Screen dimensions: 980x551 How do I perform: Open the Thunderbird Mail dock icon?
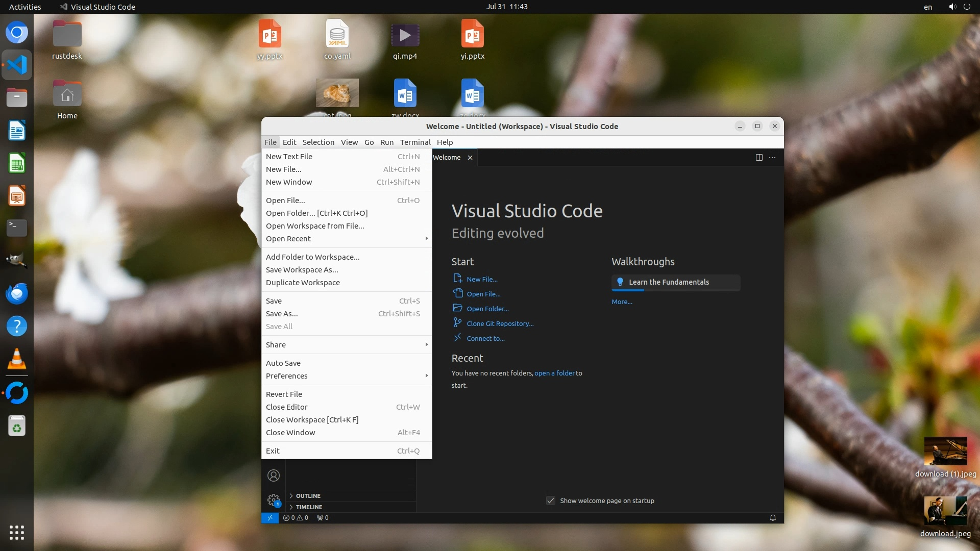click(x=16, y=294)
